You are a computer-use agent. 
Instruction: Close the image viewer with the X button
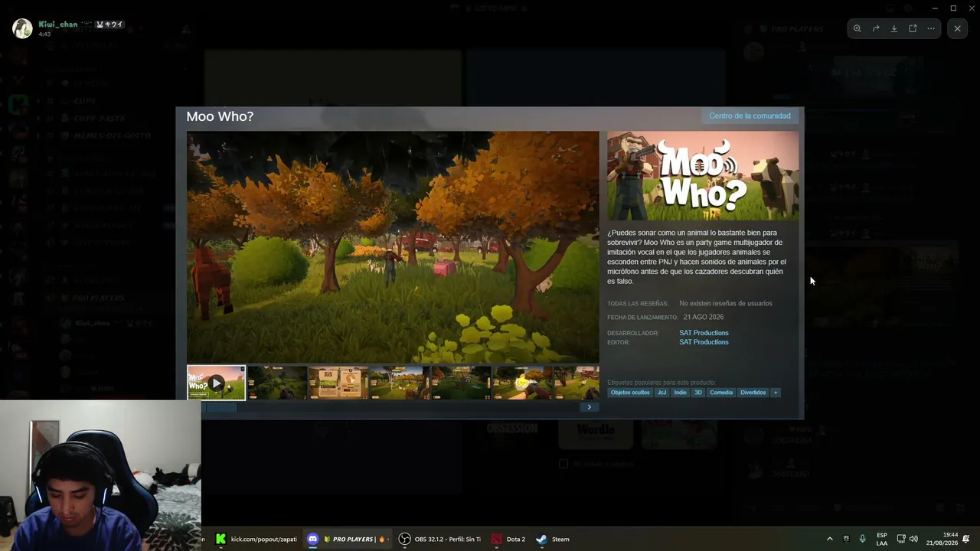click(957, 28)
